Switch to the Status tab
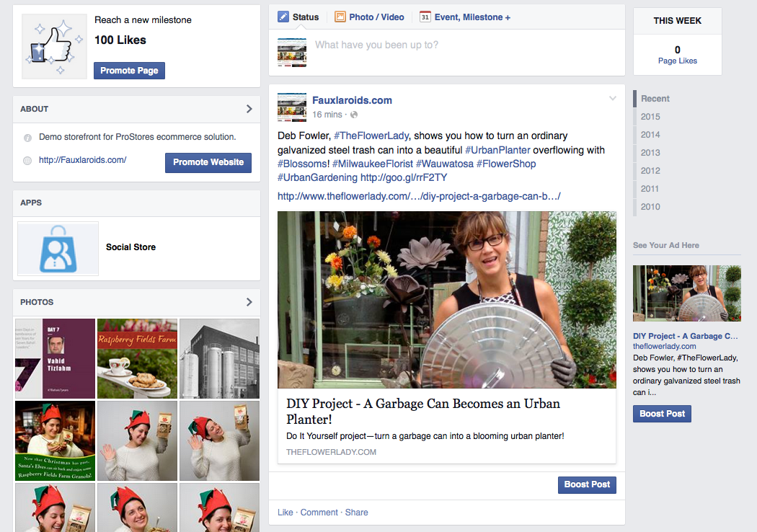This screenshot has width=757, height=532. (x=298, y=17)
